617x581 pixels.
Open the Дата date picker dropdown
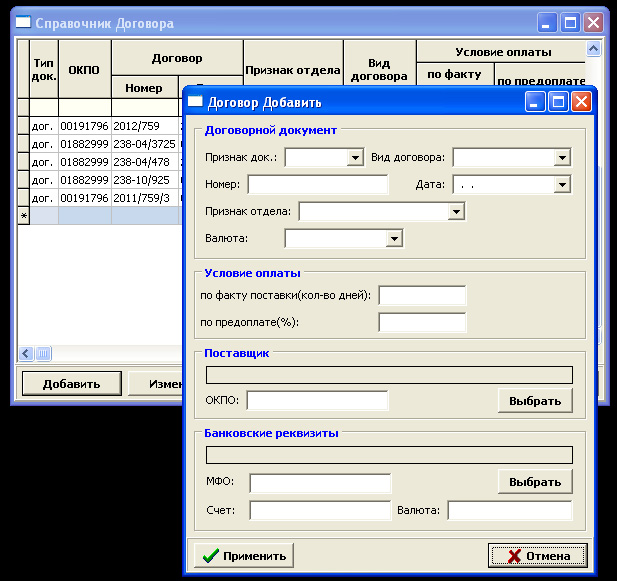[561, 185]
